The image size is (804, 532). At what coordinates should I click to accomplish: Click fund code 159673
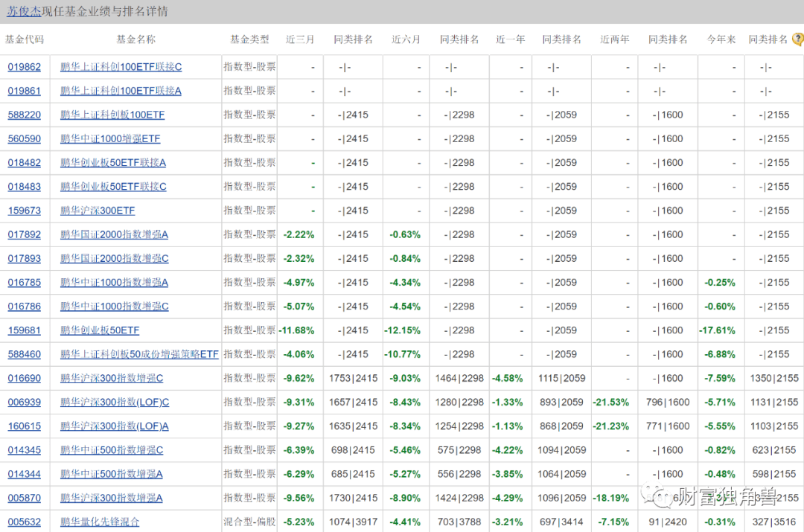coord(25,211)
